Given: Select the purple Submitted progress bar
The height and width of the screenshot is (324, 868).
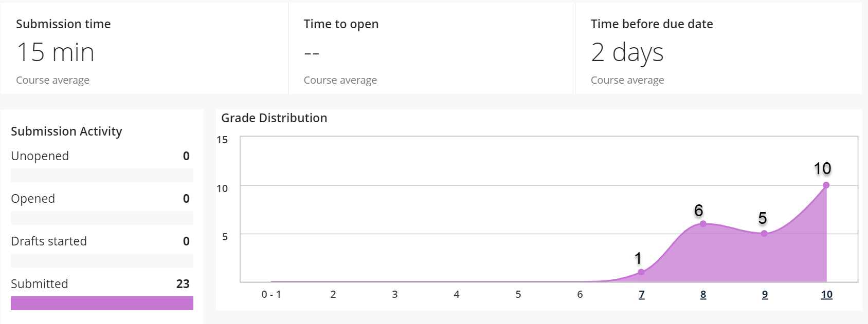Looking at the screenshot, I should tap(102, 303).
